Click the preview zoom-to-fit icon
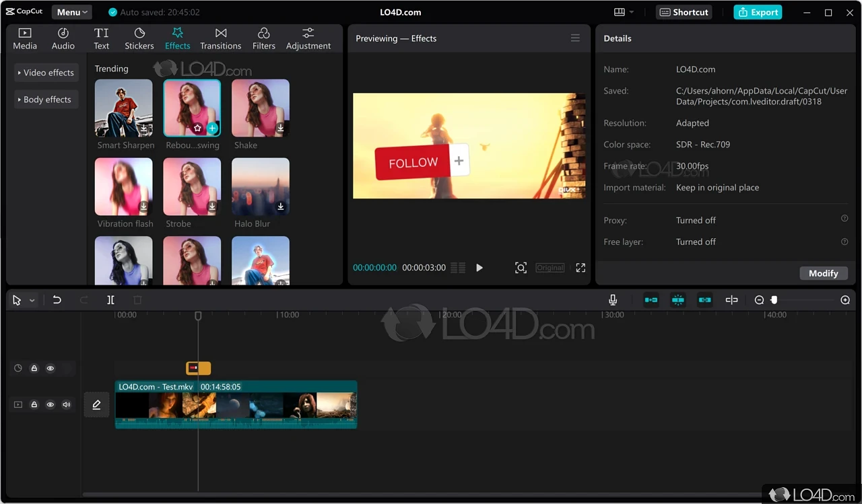The height and width of the screenshot is (504, 862). [521, 268]
